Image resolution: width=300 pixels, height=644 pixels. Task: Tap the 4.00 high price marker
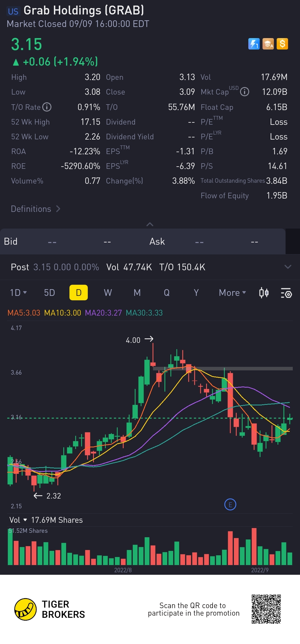[x=139, y=340]
